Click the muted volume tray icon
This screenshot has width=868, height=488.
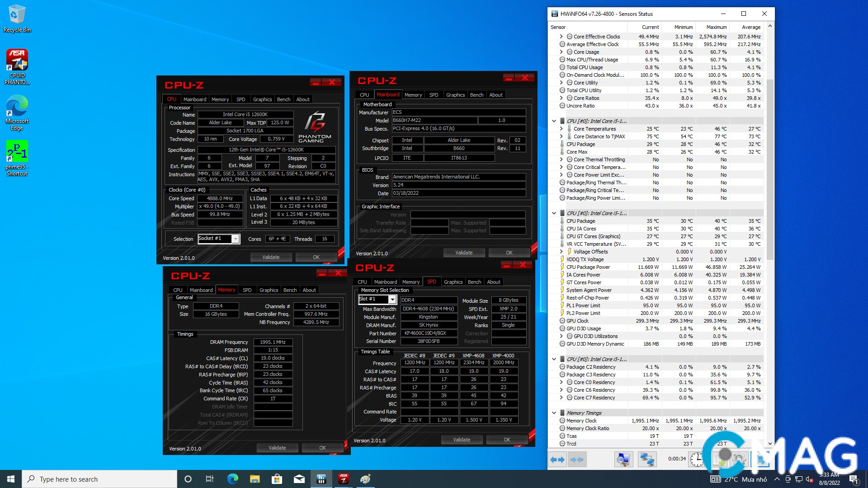(810, 479)
